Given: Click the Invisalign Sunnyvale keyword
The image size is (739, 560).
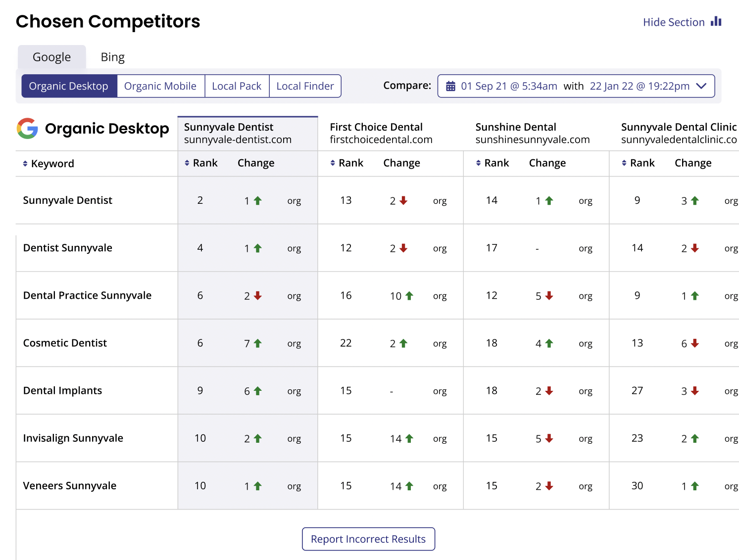Looking at the screenshot, I should pyautogui.click(x=73, y=438).
